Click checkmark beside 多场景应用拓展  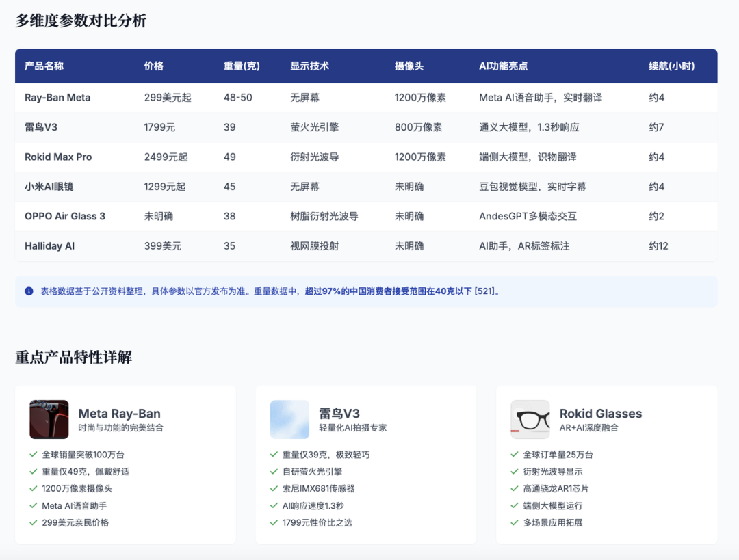pyautogui.click(x=515, y=522)
